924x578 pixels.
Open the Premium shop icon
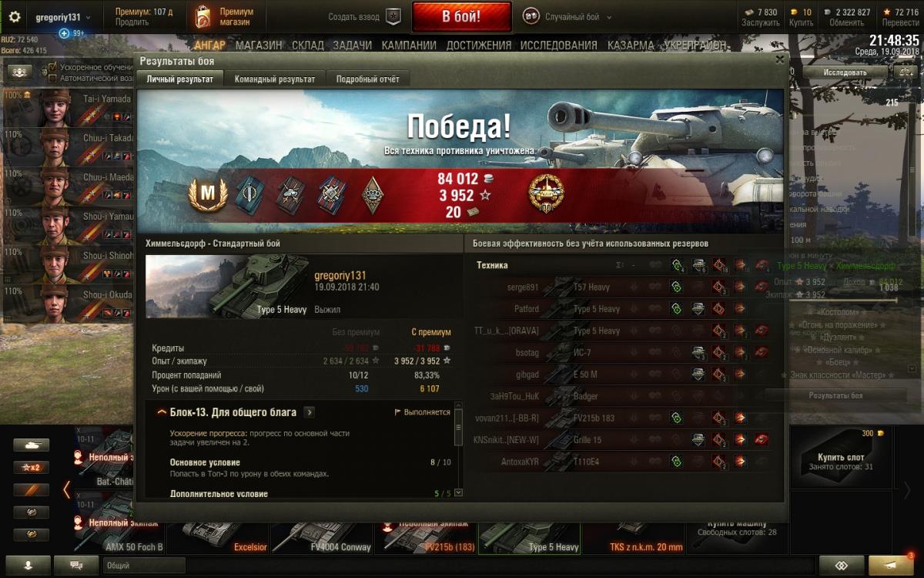[x=202, y=17]
